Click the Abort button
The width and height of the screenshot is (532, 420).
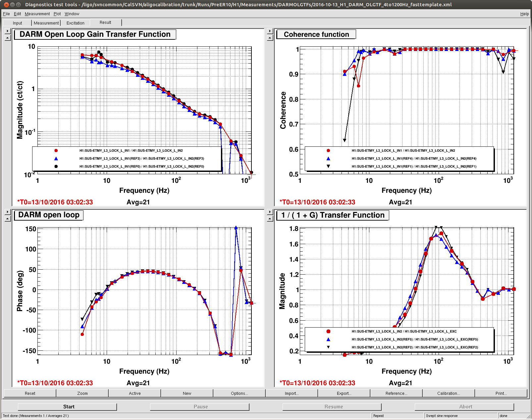[464, 407]
